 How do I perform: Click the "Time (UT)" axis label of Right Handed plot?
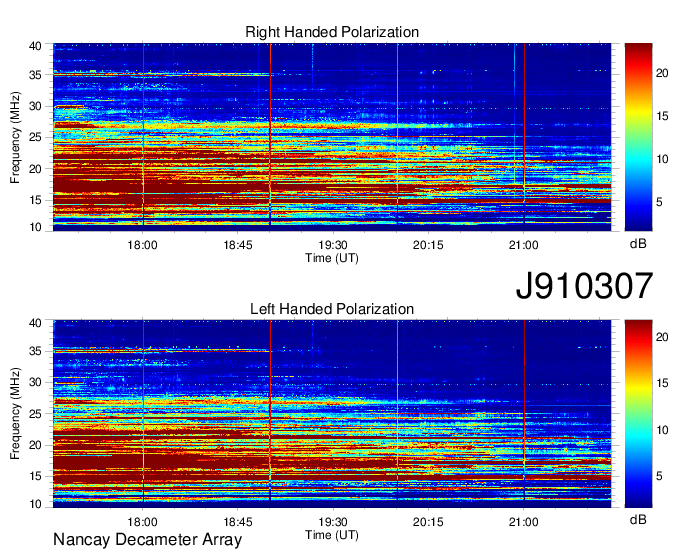[x=332, y=258]
